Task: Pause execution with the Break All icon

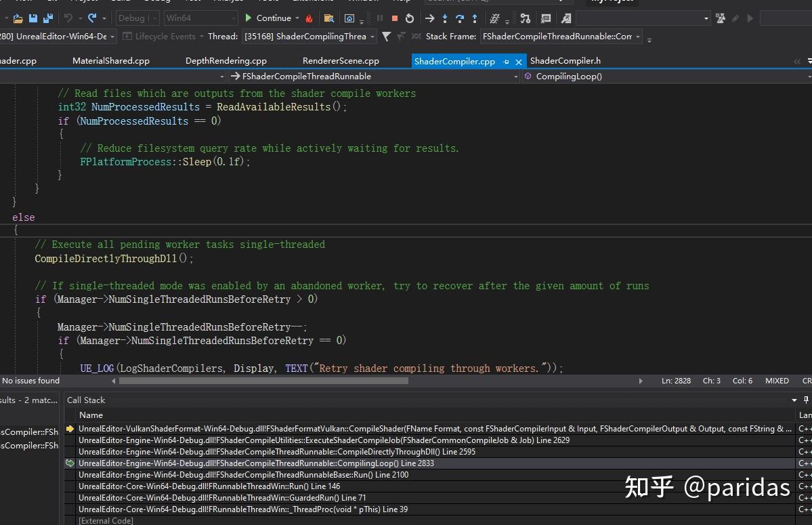Action: coord(380,18)
